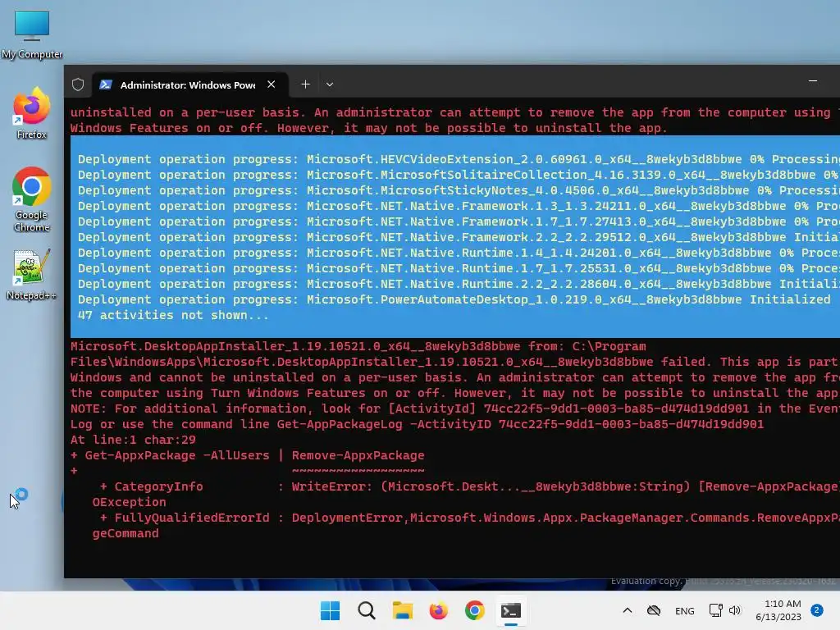The width and height of the screenshot is (840, 630).
Task: Click the shield icon in the terminal title bar
Action: tap(78, 84)
